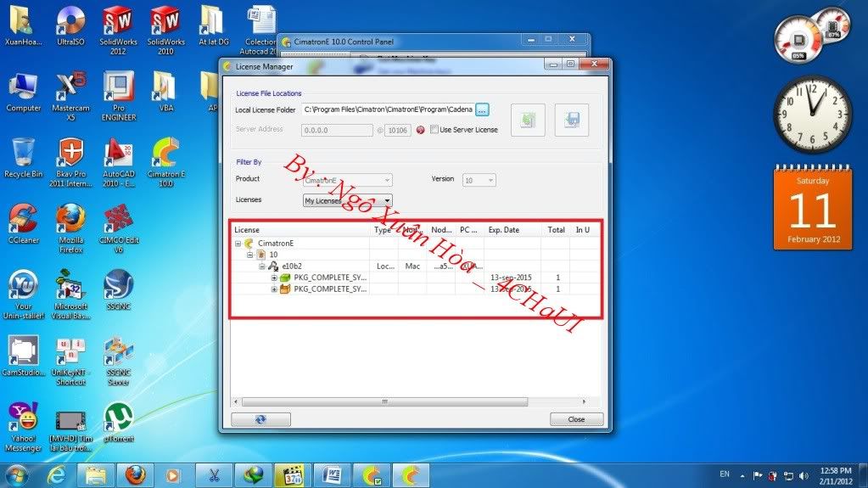
Task: Launch AutoCAD 2010 desktop shortcut
Action: (118, 157)
